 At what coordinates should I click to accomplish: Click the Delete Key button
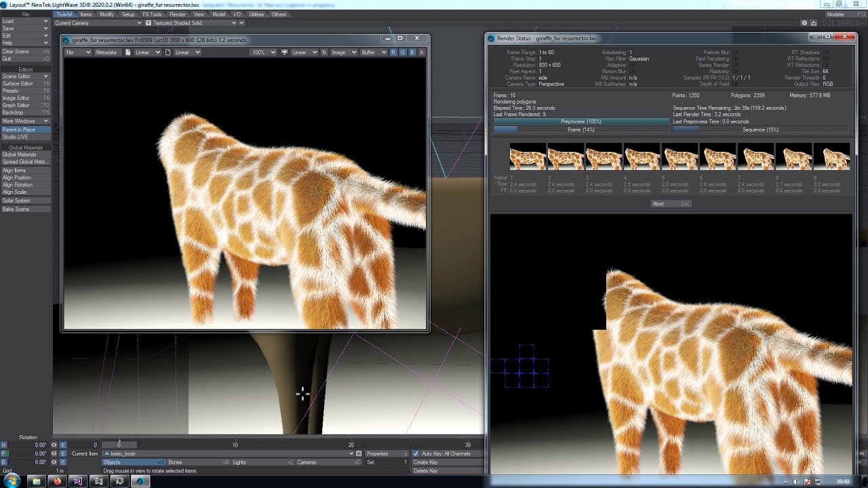(x=447, y=470)
